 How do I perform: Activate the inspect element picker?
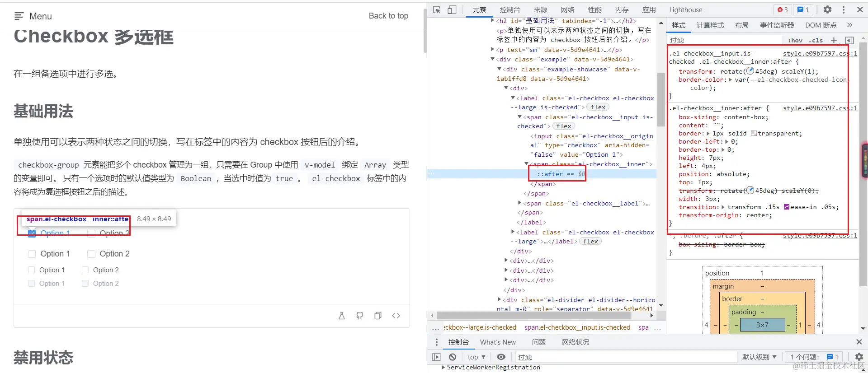437,9
